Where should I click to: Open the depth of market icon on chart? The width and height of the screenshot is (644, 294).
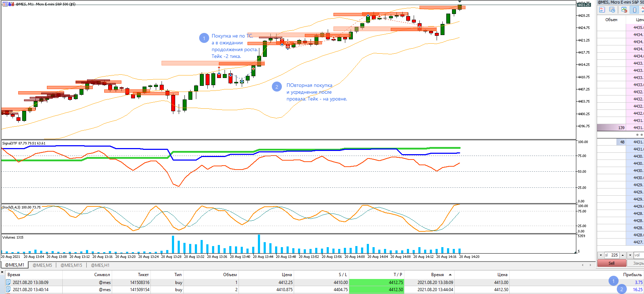point(5,4)
